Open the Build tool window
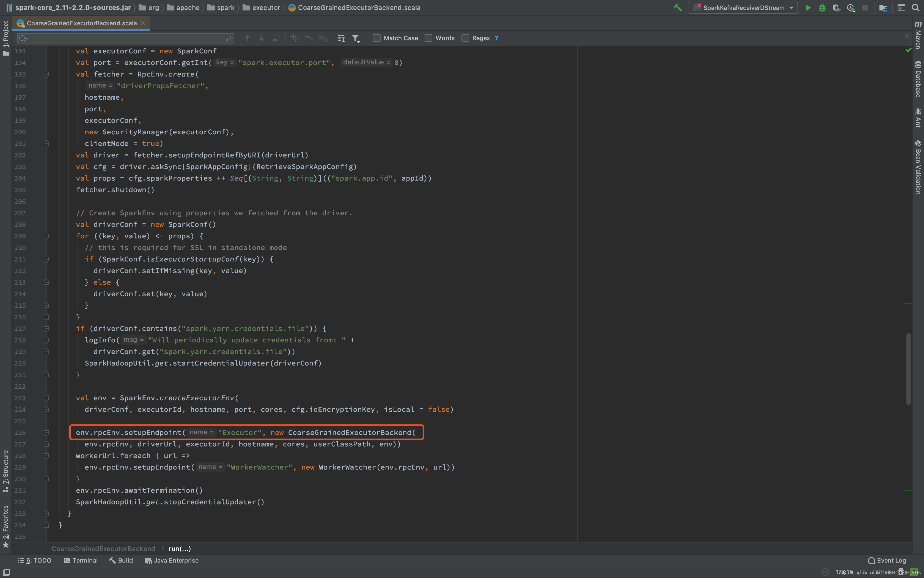 point(121,560)
